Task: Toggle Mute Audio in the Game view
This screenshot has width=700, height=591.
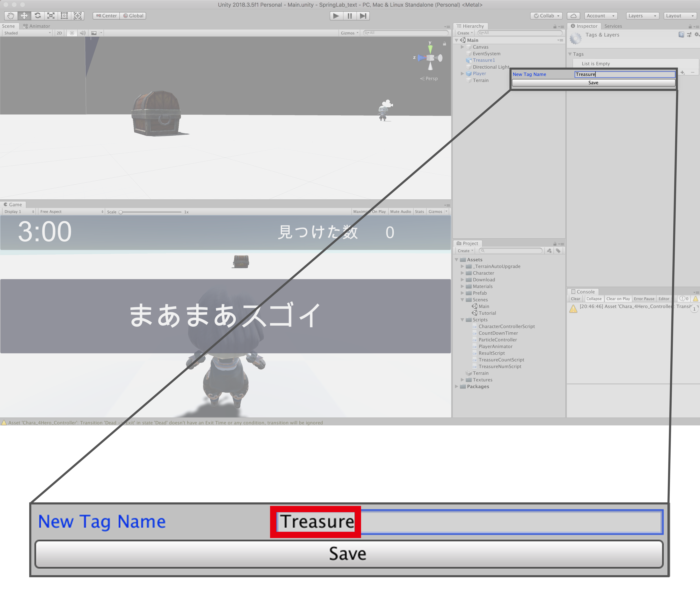Action: coord(401,211)
